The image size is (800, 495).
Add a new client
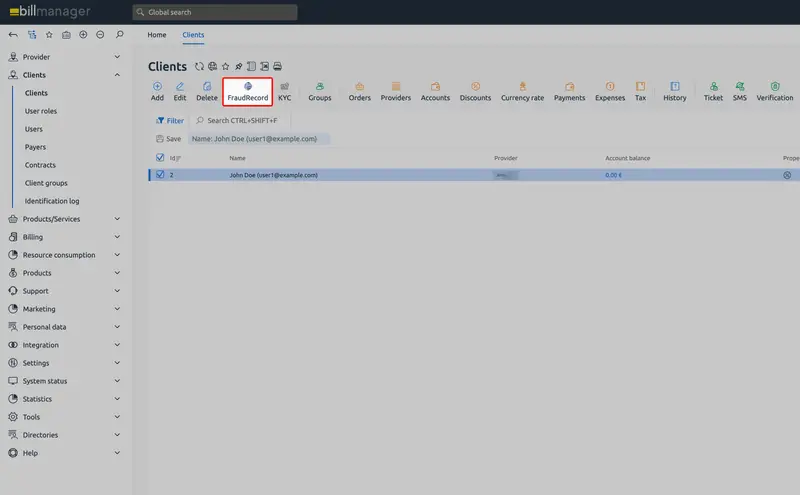[157, 92]
